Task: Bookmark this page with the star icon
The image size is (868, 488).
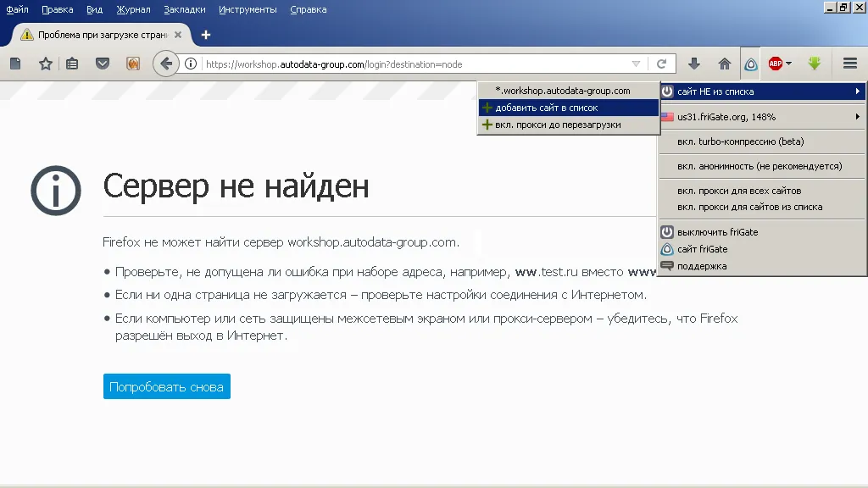Action: click(x=46, y=64)
